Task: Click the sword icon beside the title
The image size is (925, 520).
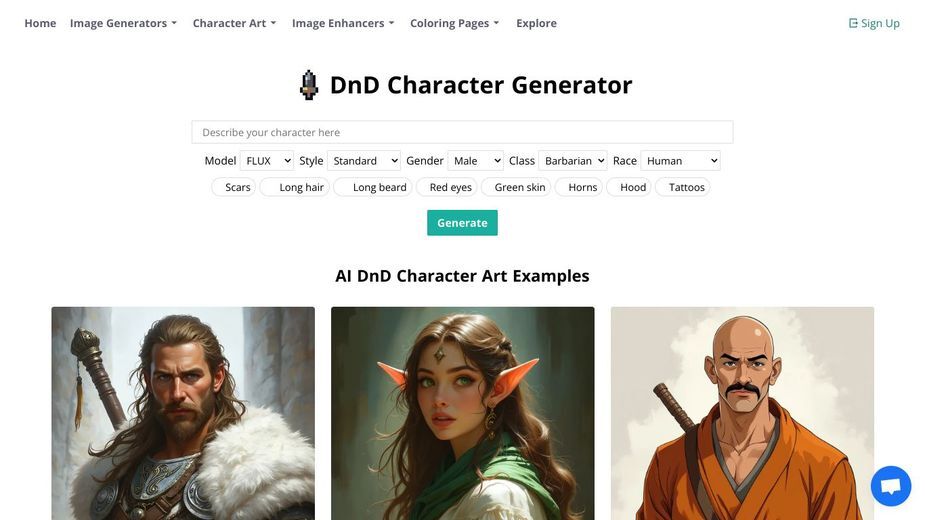Action: [x=309, y=85]
